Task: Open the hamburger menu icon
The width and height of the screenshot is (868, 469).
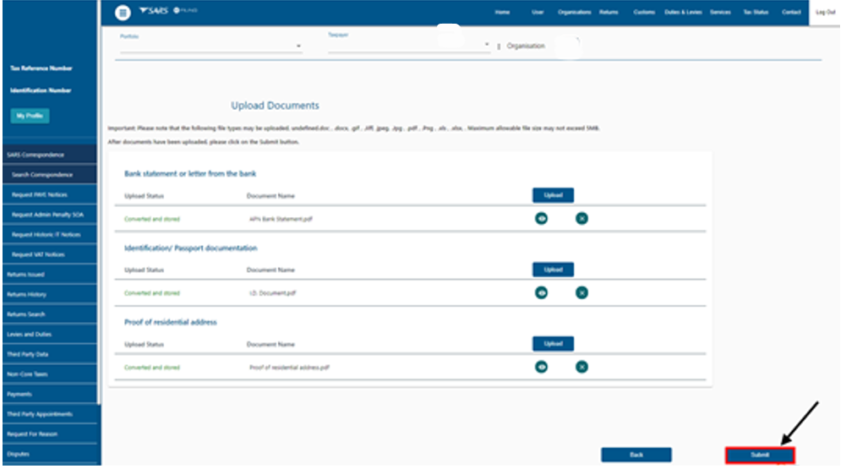Action: pyautogui.click(x=123, y=13)
